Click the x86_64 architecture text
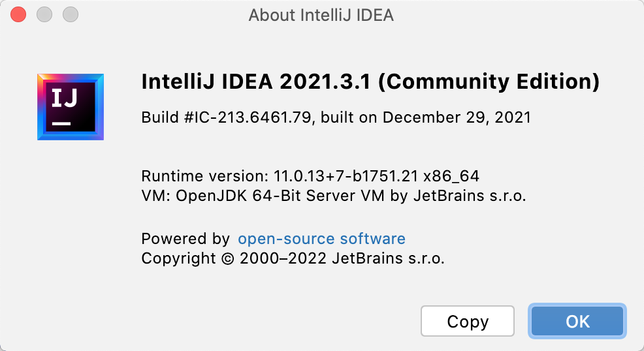This screenshot has height=351, width=644. coord(451,176)
